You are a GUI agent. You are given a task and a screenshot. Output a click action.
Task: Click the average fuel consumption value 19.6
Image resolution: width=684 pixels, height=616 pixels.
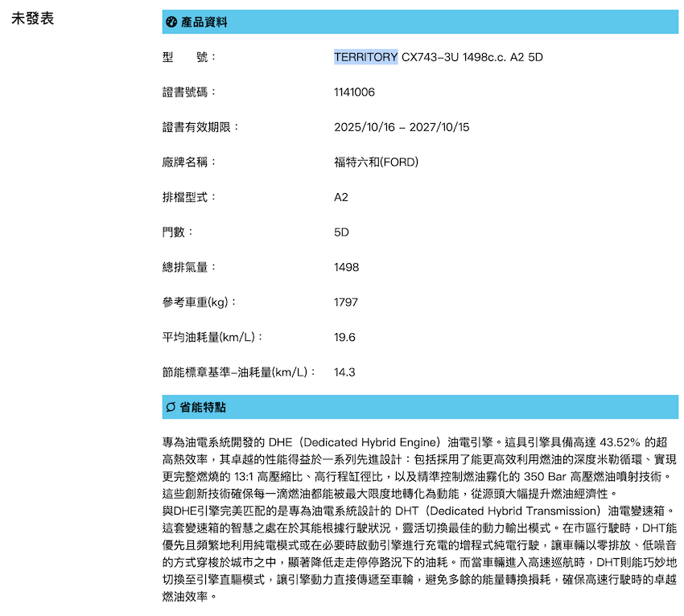point(344,337)
